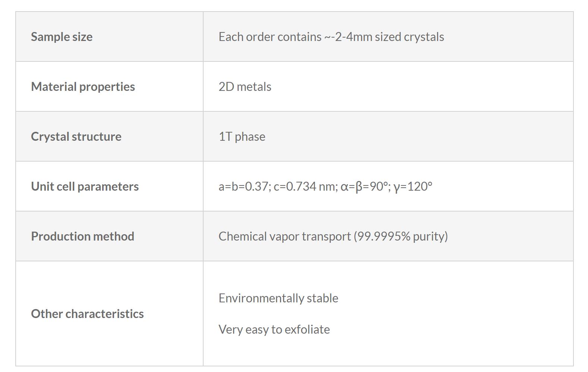The width and height of the screenshot is (588, 372).
Task: Select the "Very easy to exfoliate" line
Action: (274, 330)
